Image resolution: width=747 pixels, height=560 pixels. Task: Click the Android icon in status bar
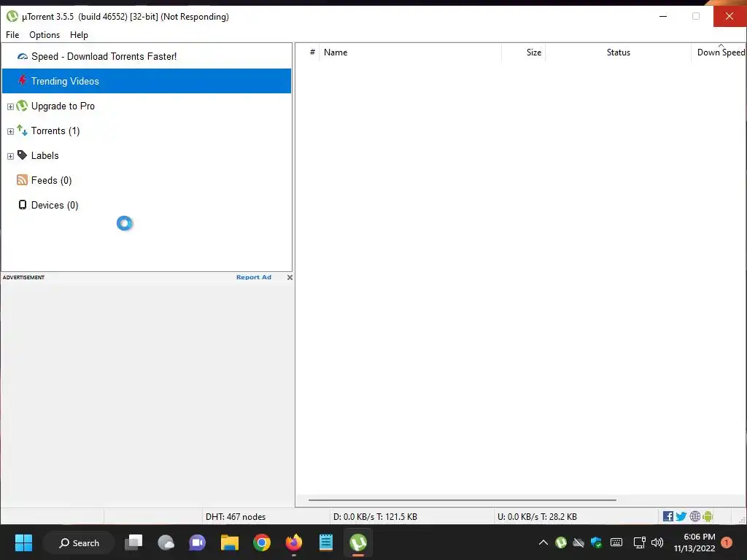tap(708, 516)
